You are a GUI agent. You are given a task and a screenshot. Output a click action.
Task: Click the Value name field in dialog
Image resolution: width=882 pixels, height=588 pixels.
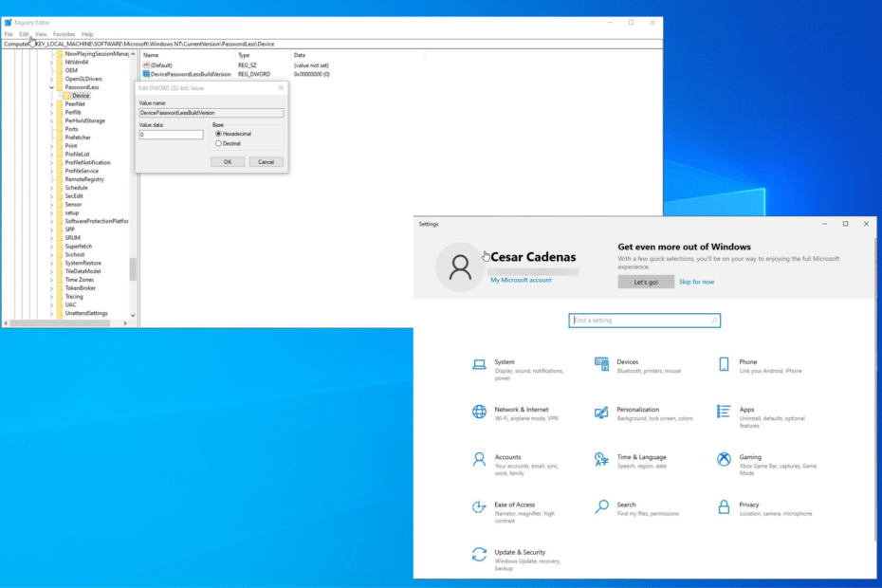click(x=211, y=113)
